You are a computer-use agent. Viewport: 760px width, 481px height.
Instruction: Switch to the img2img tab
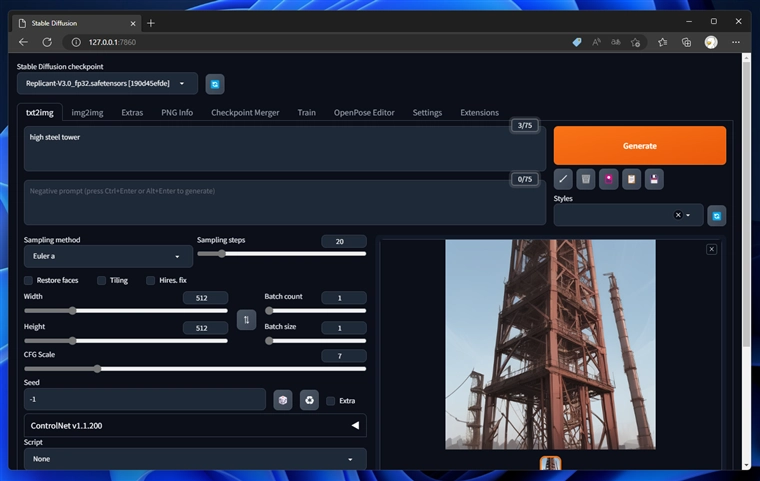coord(87,112)
